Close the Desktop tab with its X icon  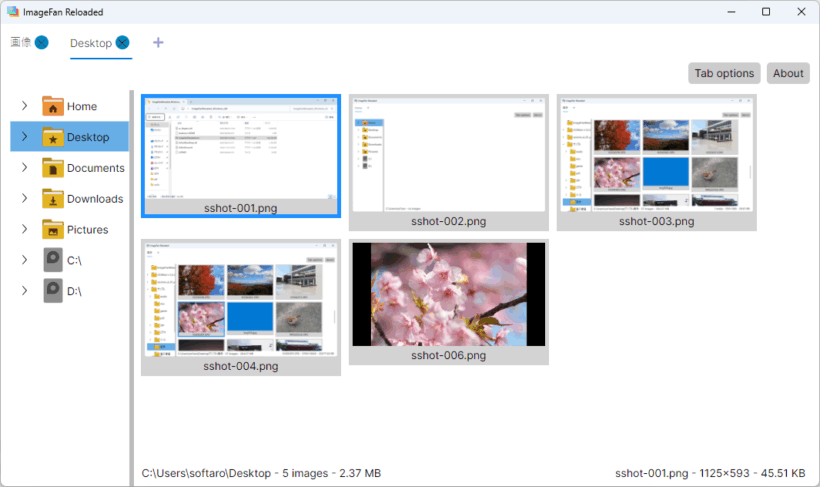coord(122,43)
